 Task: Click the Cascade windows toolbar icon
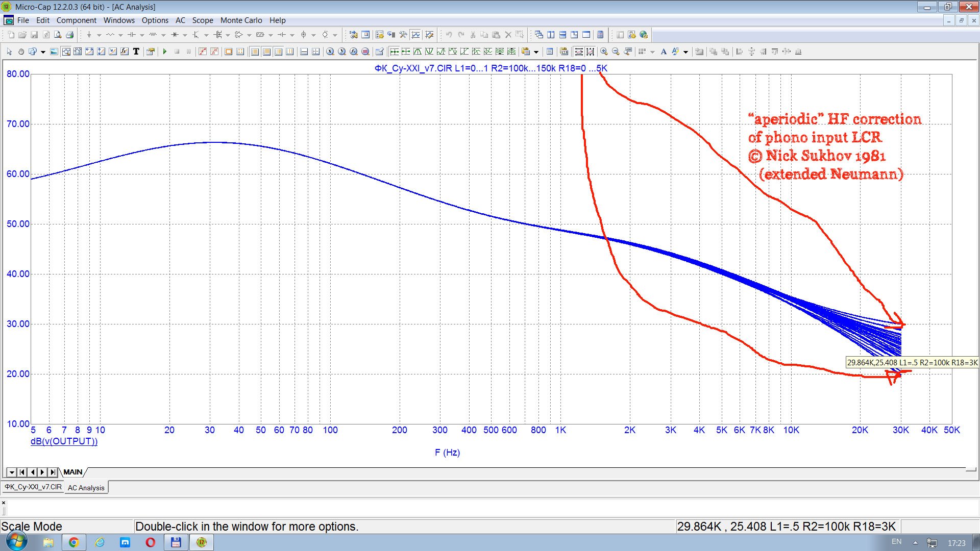click(x=539, y=35)
